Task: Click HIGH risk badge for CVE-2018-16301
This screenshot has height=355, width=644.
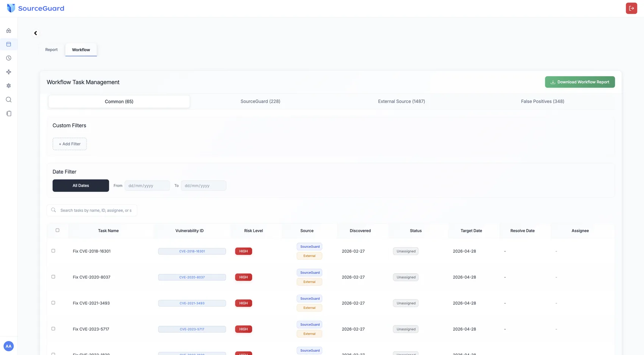Action: click(x=244, y=251)
